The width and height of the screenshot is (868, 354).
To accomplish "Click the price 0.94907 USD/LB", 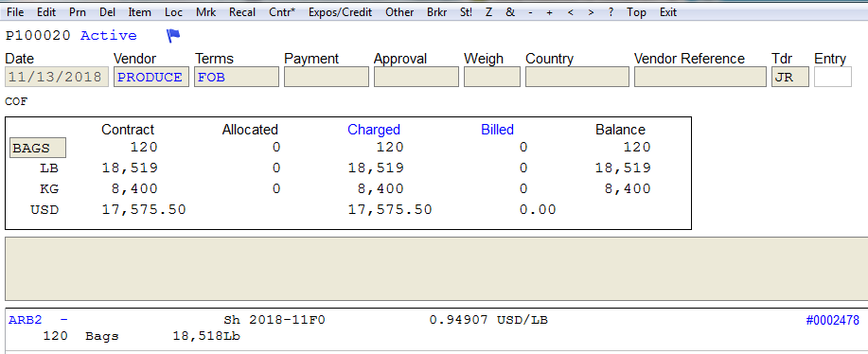I will pos(488,320).
